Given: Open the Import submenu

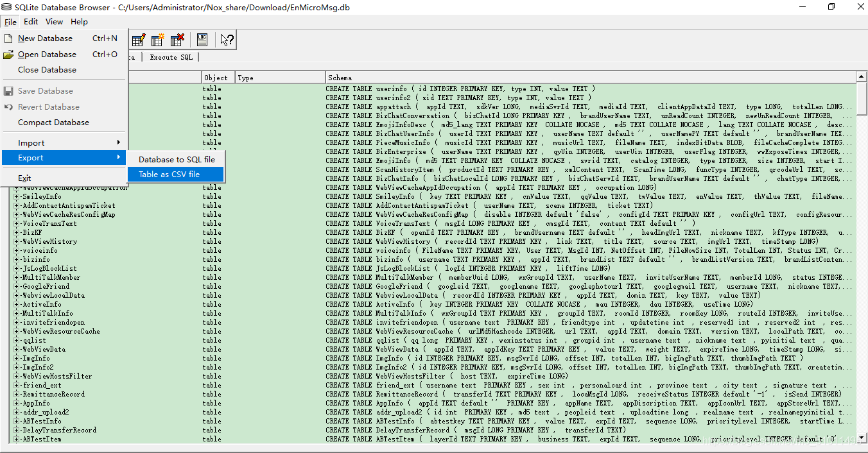Looking at the screenshot, I should click(x=64, y=143).
